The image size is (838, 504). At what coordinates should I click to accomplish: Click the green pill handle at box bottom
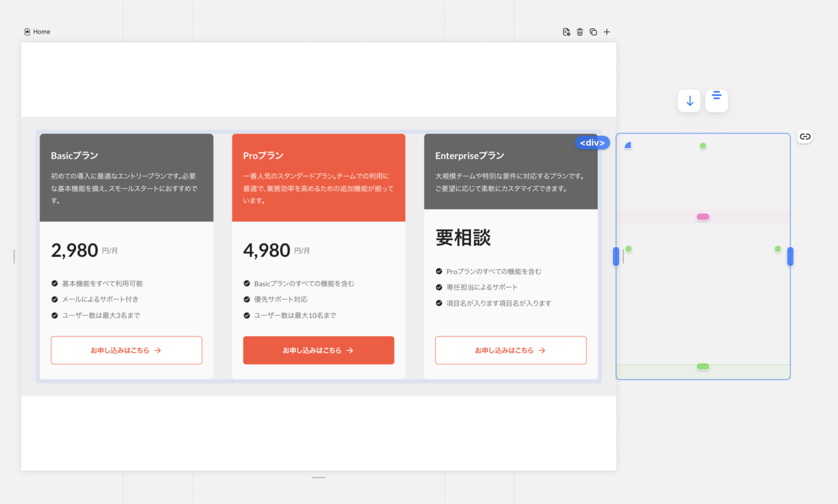(703, 367)
